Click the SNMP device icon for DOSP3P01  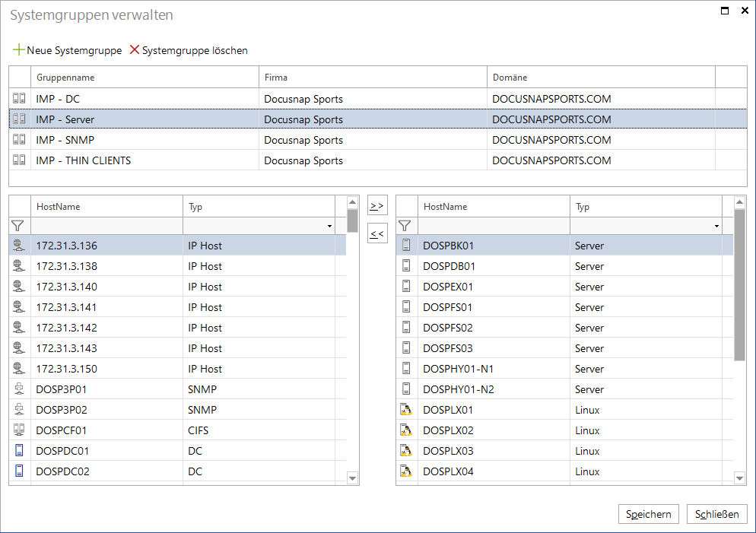pos(19,389)
